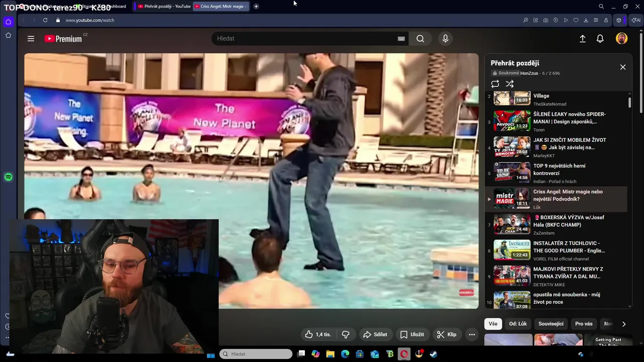Toggle playlist shuffle
This screenshot has width=644, height=362.
510,84
